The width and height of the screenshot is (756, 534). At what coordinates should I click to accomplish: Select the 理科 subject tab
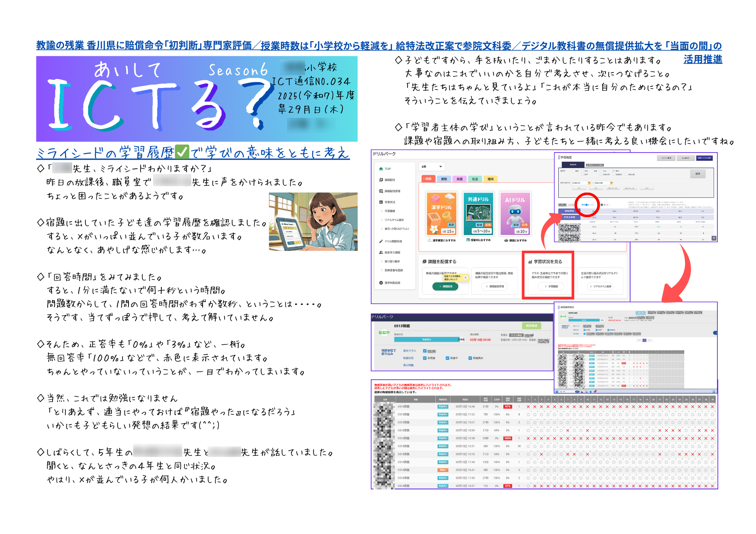490,179
